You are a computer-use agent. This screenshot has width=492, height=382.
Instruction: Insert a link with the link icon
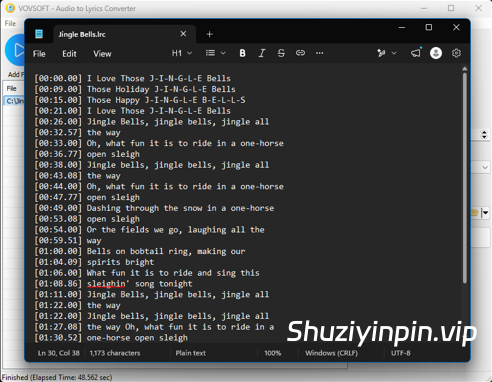click(x=300, y=53)
